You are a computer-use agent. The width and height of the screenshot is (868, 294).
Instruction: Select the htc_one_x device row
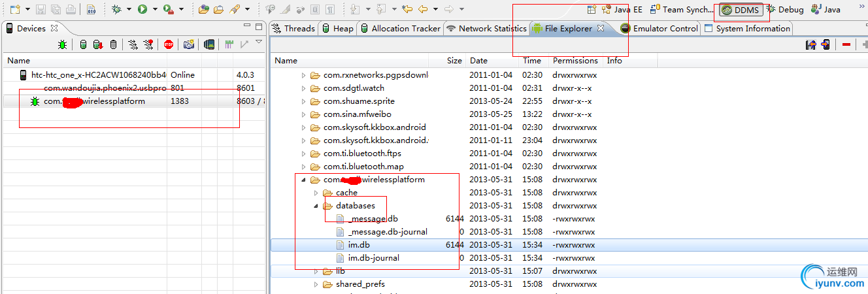pyautogui.click(x=98, y=75)
